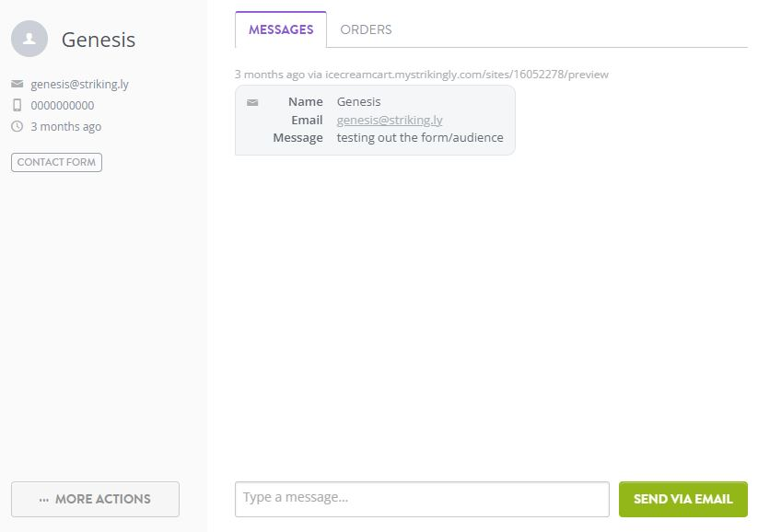Click the Message label in the card

click(x=297, y=137)
